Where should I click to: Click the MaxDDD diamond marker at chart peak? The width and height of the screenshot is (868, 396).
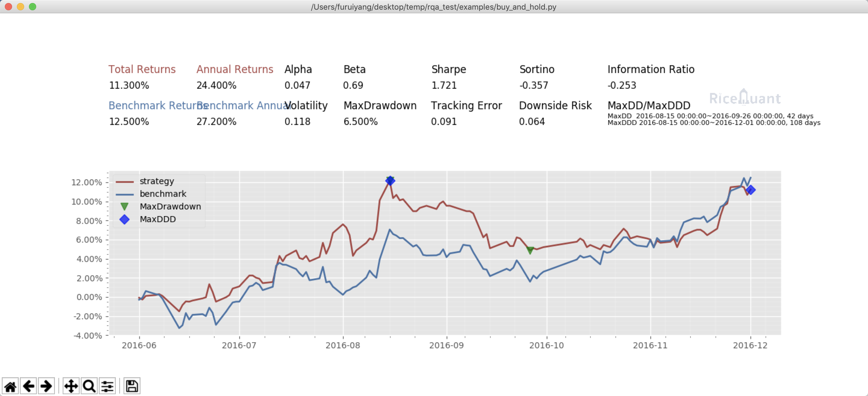click(x=390, y=181)
